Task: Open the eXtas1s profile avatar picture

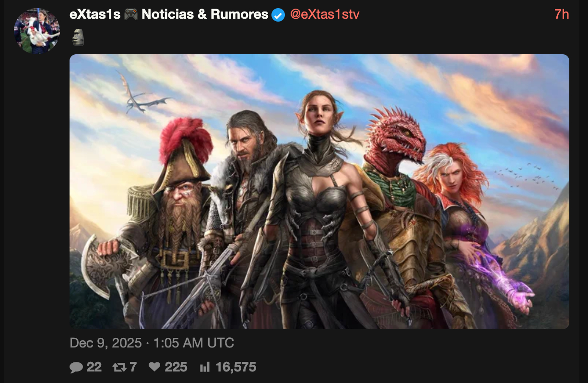Action: pos(37,31)
